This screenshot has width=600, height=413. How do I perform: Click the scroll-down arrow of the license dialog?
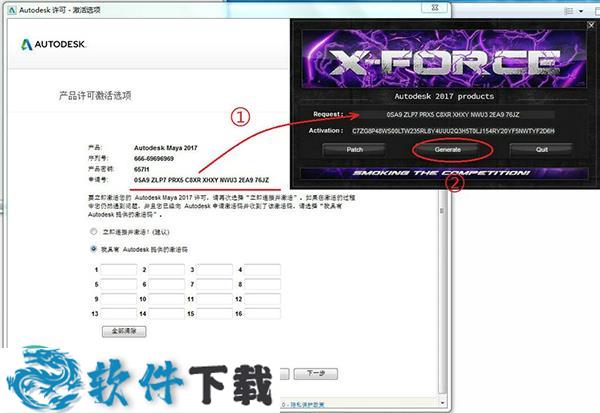click(442, 402)
